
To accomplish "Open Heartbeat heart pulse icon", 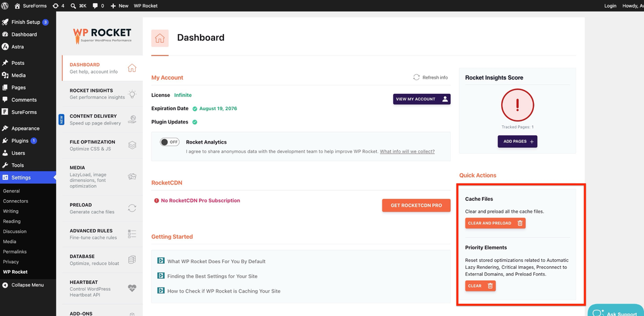I will click(132, 288).
